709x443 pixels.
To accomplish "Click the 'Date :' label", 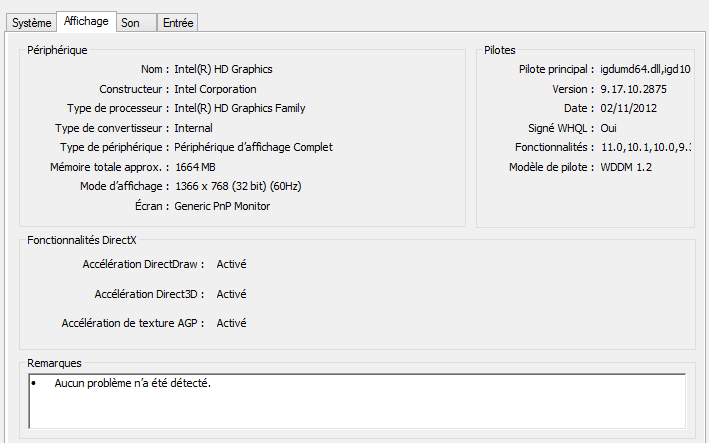I will pos(579,108).
